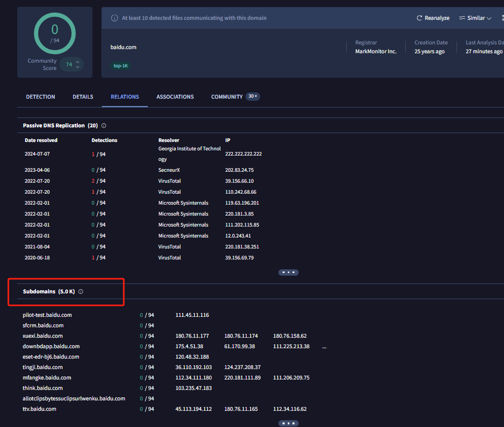
Task: Click IP 45.113.194.112
Action: tap(193, 409)
